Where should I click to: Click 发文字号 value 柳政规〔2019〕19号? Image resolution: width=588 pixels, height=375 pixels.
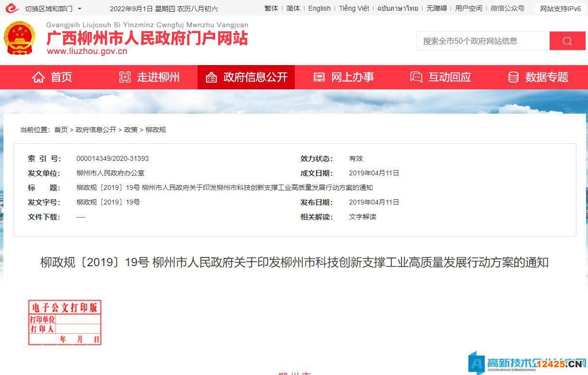tap(108, 202)
